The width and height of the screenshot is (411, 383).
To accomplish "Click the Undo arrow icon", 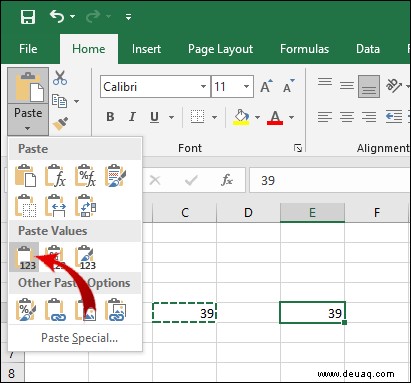I will click(x=57, y=16).
